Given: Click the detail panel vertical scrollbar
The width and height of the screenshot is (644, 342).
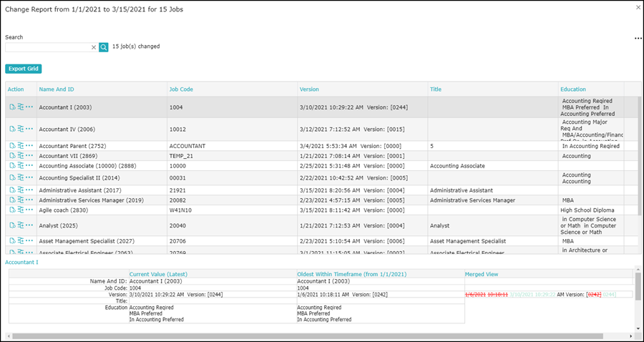Looking at the screenshot, I should [x=638, y=287].
